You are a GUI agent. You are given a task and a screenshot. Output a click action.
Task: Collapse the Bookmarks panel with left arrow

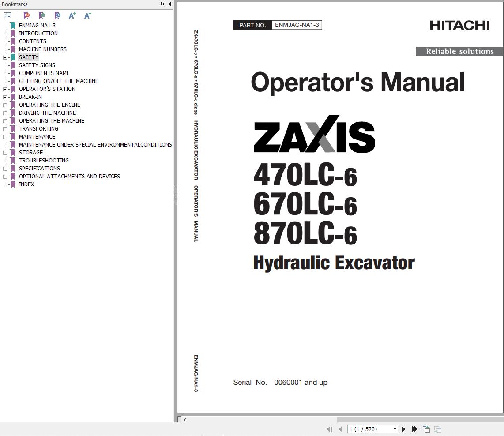pyautogui.click(x=170, y=4)
